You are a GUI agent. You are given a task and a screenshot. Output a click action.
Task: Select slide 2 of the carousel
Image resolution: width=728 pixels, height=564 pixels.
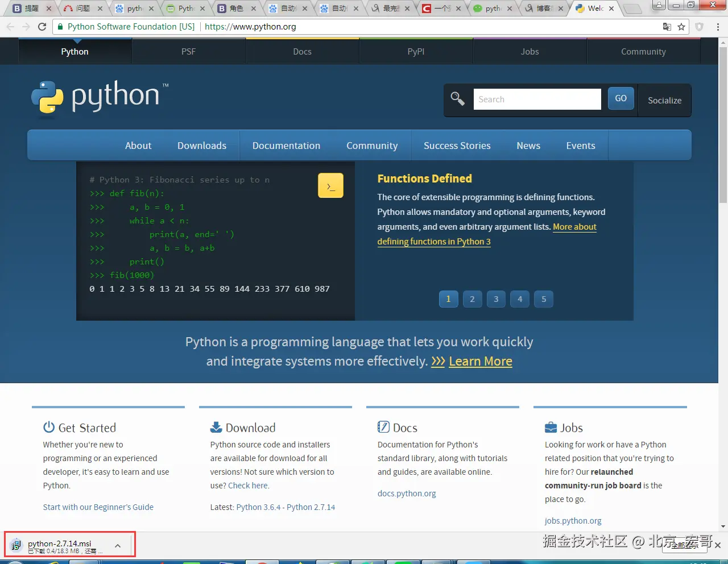point(472,299)
